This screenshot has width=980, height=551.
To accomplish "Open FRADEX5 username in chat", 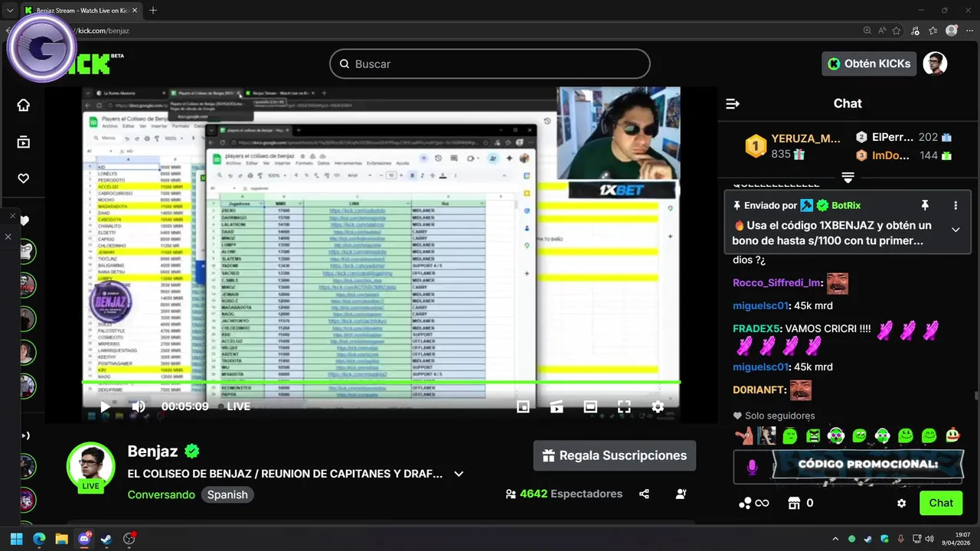I will (x=756, y=328).
